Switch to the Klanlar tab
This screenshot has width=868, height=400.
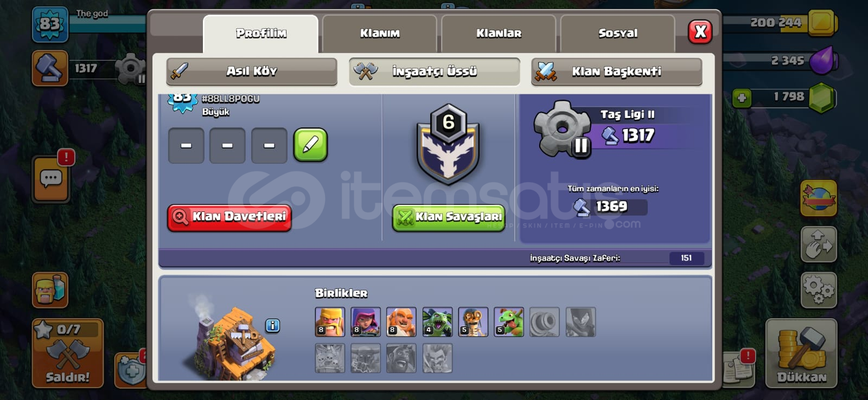[499, 33]
